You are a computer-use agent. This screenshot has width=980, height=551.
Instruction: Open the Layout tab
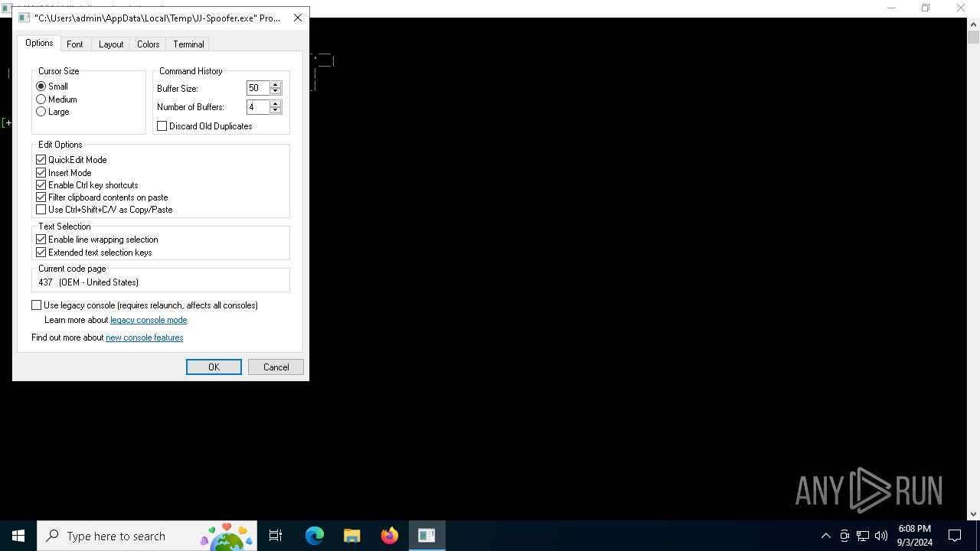click(111, 44)
